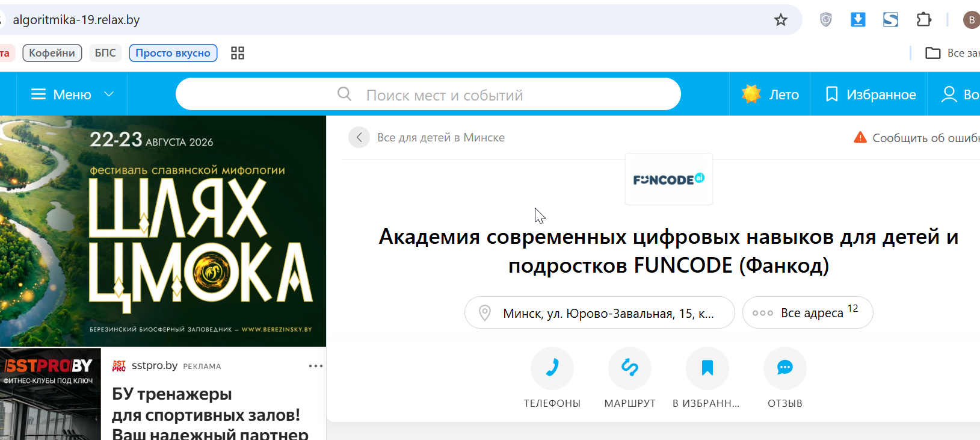The width and height of the screenshot is (980, 440).
Task: Open the Шлях Цмока festival banner
Action: pyautogui.click(x=163, y=231)
